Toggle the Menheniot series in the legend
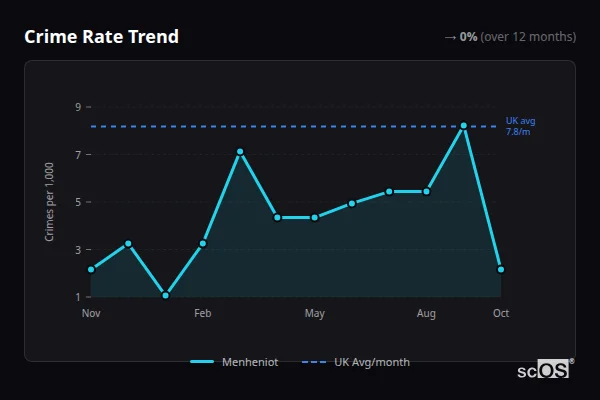 pyautogui.click(x=234, y=362)
